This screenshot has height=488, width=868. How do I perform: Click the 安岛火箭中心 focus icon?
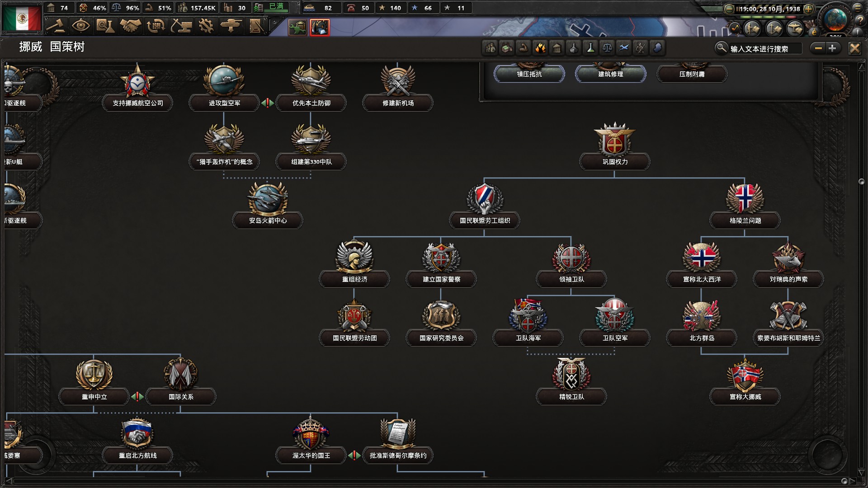(x=268, y=198)
